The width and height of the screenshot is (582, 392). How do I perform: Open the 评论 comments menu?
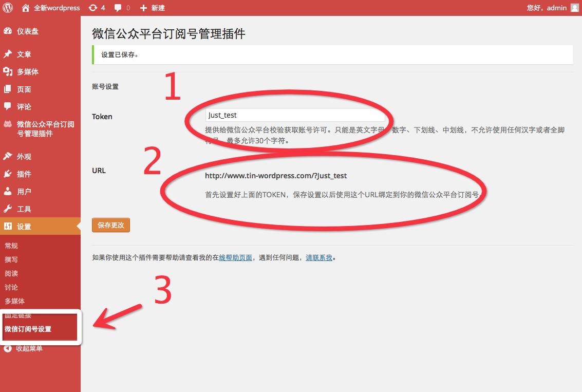[24, 107]
